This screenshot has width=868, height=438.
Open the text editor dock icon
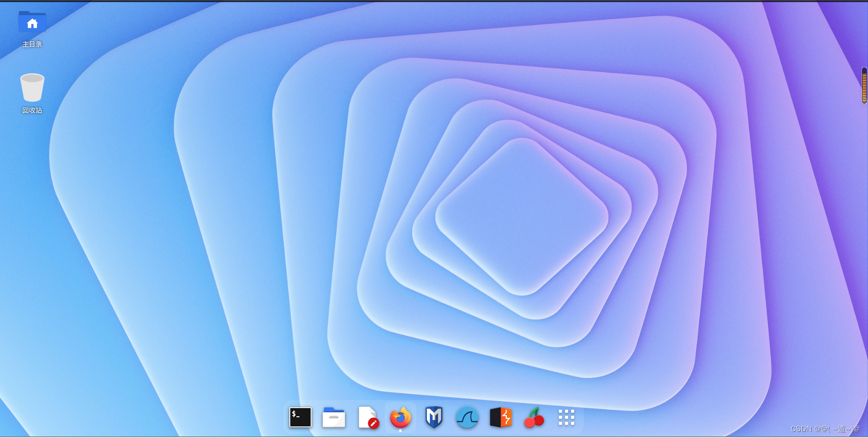[368, 417]
